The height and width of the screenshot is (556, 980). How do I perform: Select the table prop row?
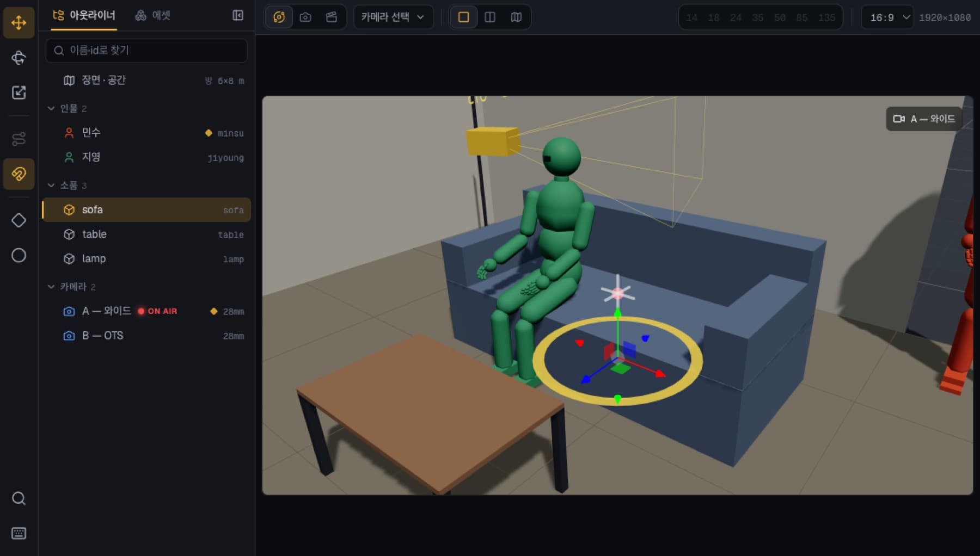pos(146,234)
